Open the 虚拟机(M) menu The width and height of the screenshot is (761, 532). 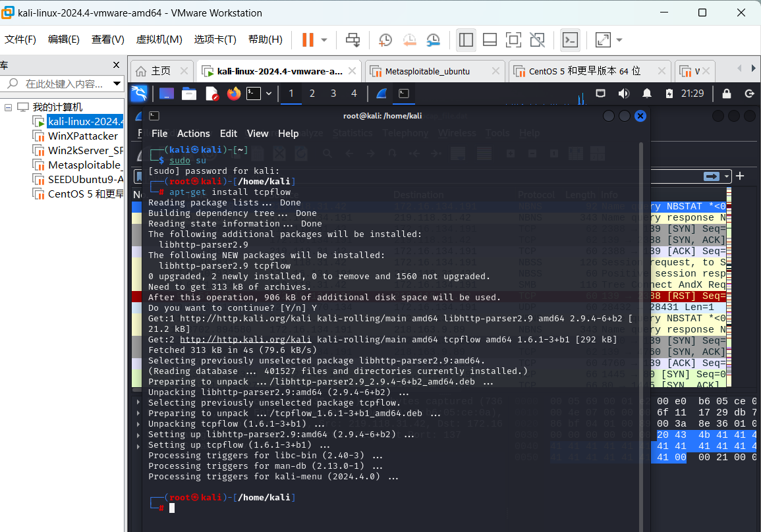click(159, 40)
